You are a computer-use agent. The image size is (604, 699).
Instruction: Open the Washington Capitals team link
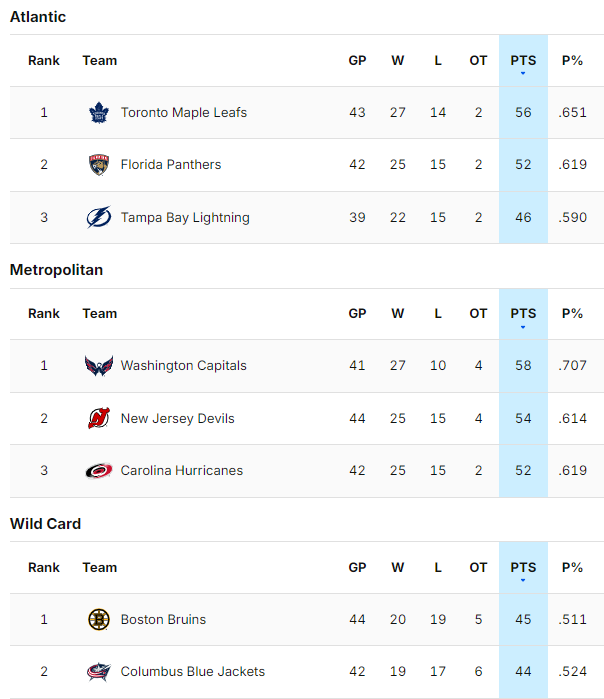183,366
